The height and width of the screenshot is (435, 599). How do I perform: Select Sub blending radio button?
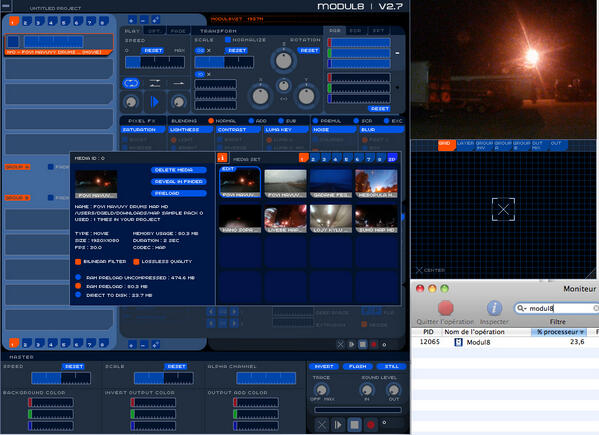click(281, 121)
